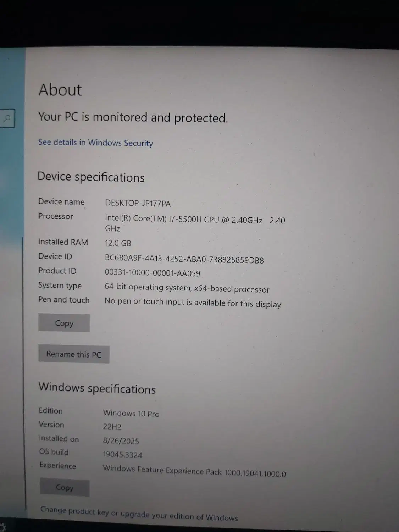Click installed on date 8/26/2025
Image resolution: width=399 pixels, height=532 pixels.
[x=121, y=441]
